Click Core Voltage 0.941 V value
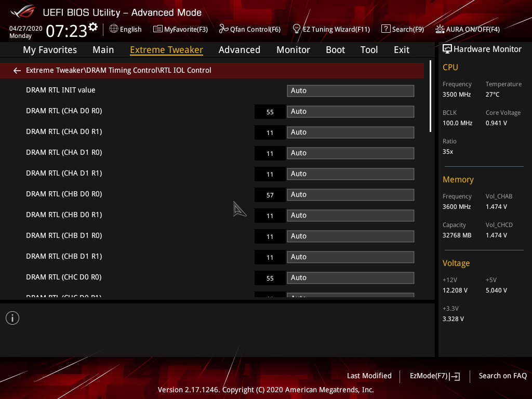Screen dimensions: 532x399 tap(496, 123)
